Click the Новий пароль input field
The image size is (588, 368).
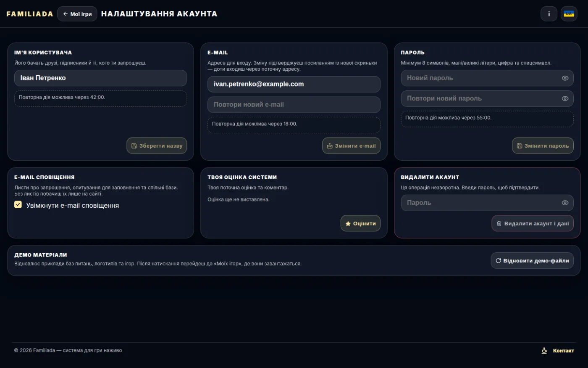pyautogui.click(x=487, y=78)
